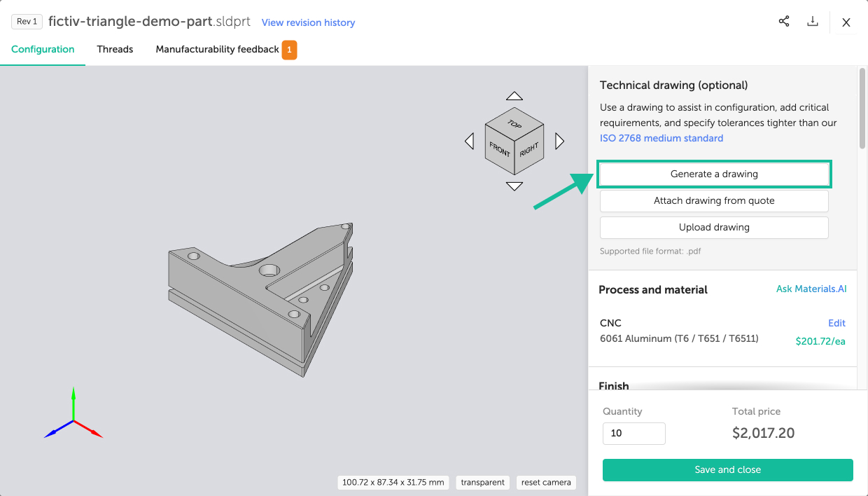Image resolution: width=868 pixels, height=496 pixels.
Task: Reset camera to default view
Action: [x=546, y=482]
